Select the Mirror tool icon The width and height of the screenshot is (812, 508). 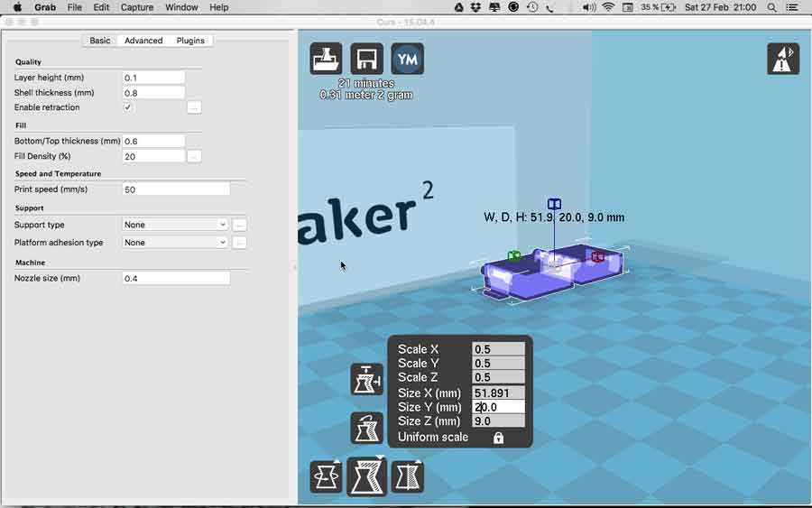click(x=408, y=477)
